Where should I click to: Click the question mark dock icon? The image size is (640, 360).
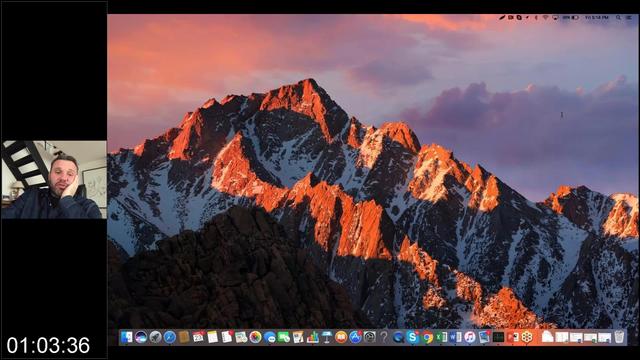(384, 337)
